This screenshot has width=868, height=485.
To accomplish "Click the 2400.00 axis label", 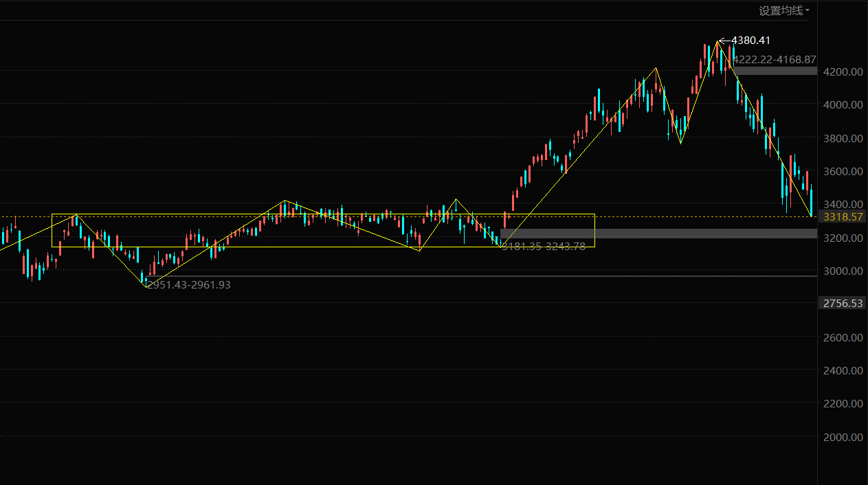I will 843,370.
